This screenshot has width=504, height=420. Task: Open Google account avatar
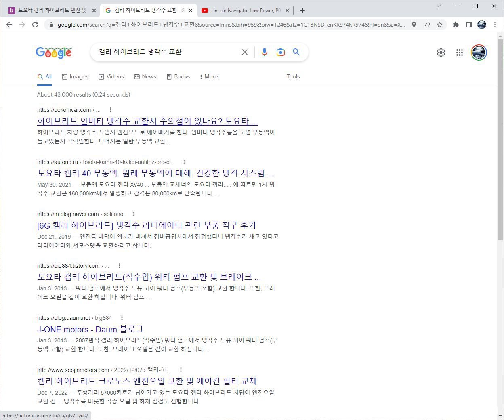tap(479, 52)
